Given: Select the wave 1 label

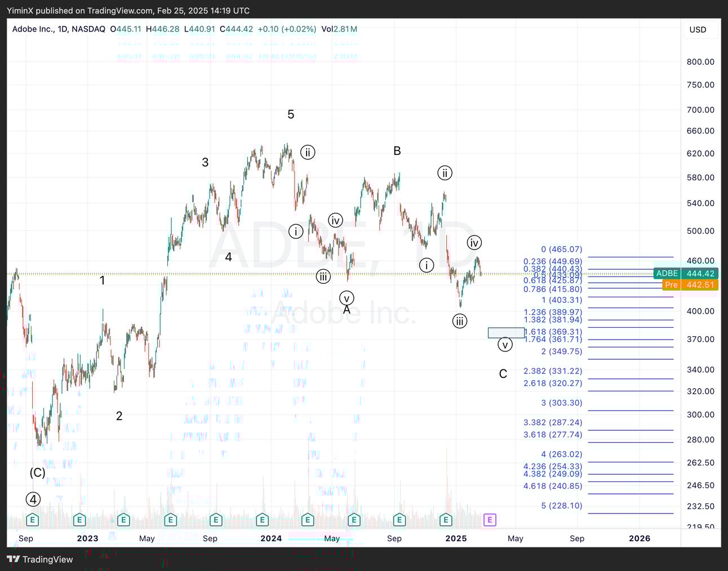Looking at the screenshot, I should [x=102, y=280].
